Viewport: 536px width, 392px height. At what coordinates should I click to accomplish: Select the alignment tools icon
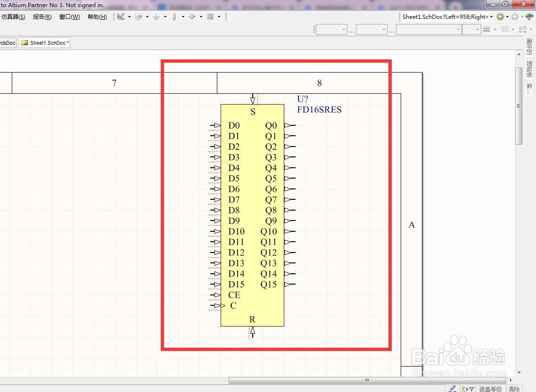[139, 16]
